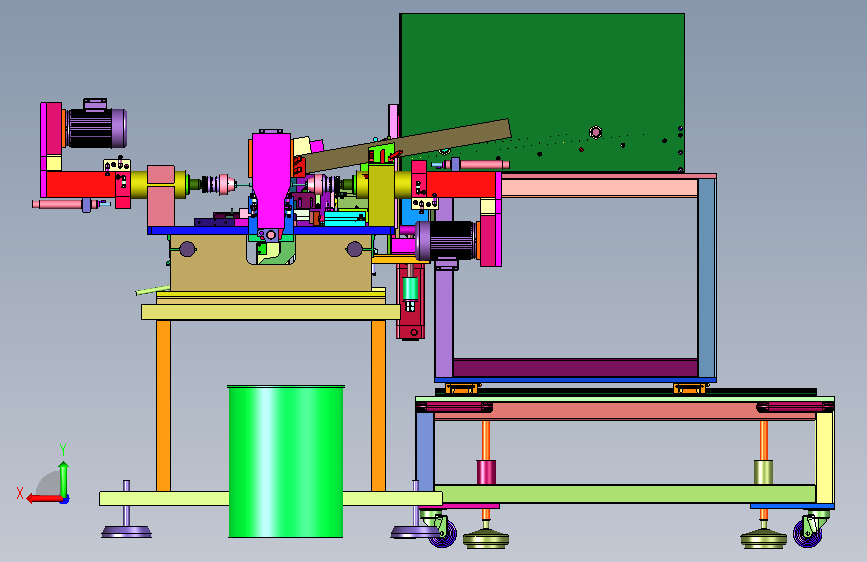The width and height of the screenshot is (867, 562).
Task: Select the olive leveling foot at cart's right
Action: point(764,538)
